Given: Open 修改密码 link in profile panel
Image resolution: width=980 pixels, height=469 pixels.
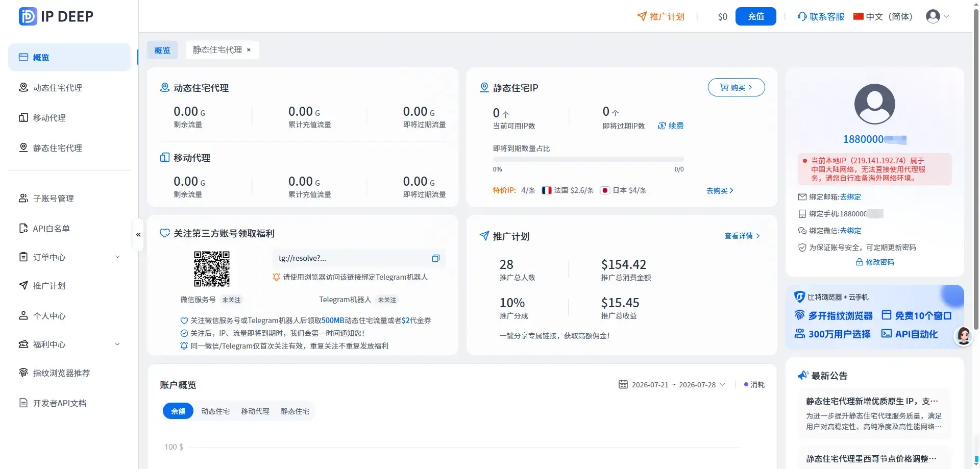Looking at the screenshot, I should tap(875, 262).
